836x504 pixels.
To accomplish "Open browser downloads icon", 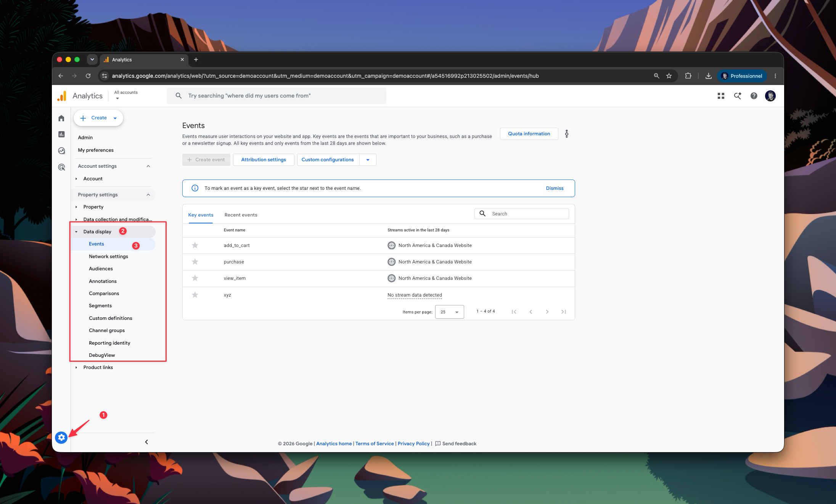I will [709, 76].
